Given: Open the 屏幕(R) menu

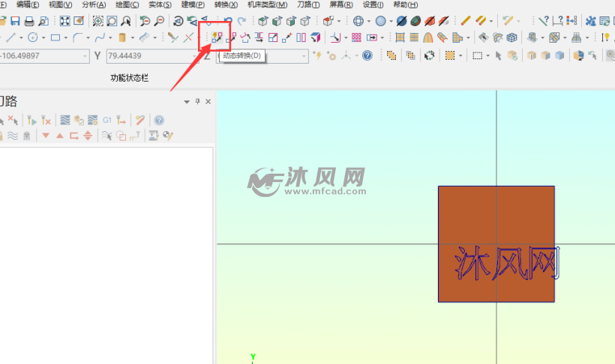Looking at the screenshot, I should click(x=340, y=4).
